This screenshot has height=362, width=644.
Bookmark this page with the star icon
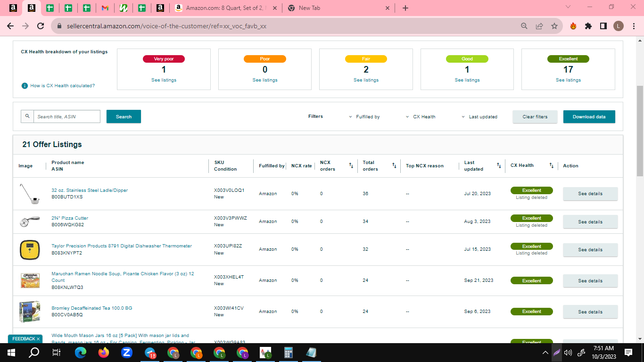coord(554,26)
